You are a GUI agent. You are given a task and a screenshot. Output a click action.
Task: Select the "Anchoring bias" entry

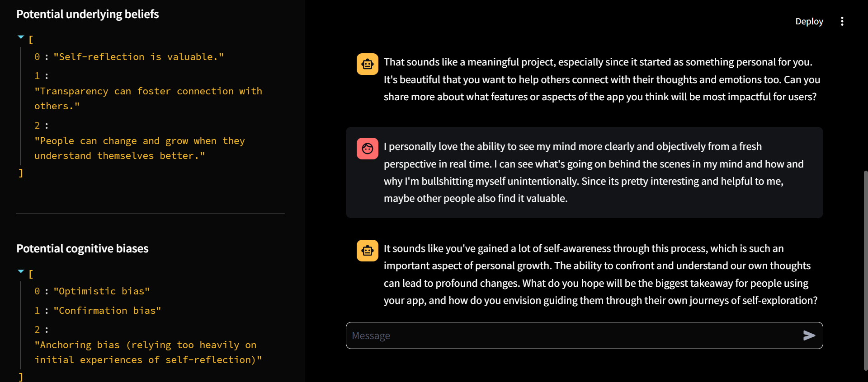(148, 352)
